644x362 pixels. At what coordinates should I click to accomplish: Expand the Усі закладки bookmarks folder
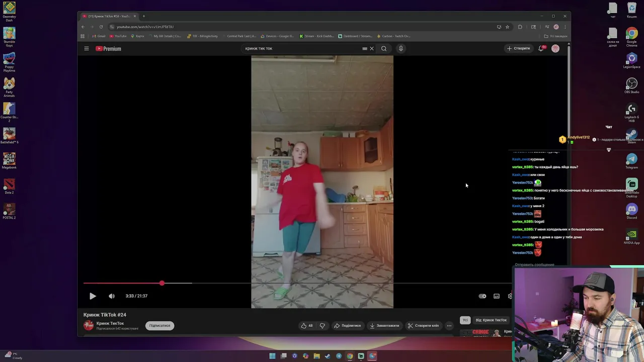(555, 36)
